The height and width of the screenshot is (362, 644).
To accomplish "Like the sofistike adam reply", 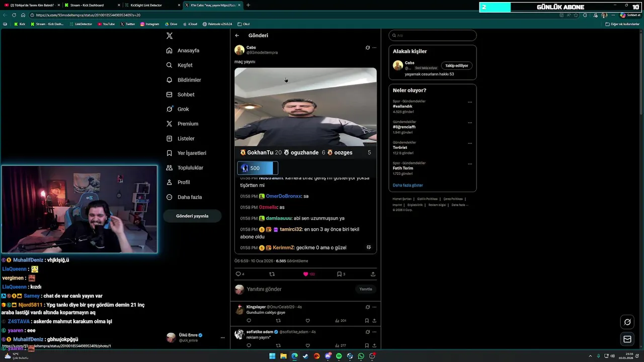I will (x=307, y=345).
